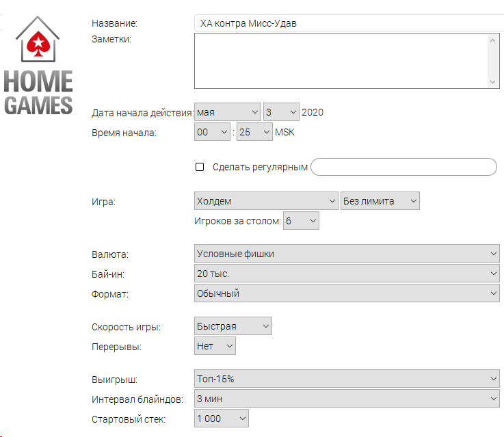Click the "Выигрыш:" label
Image resolution: width=504 pixels, height=437 pixels.
[x=114, y=380]
